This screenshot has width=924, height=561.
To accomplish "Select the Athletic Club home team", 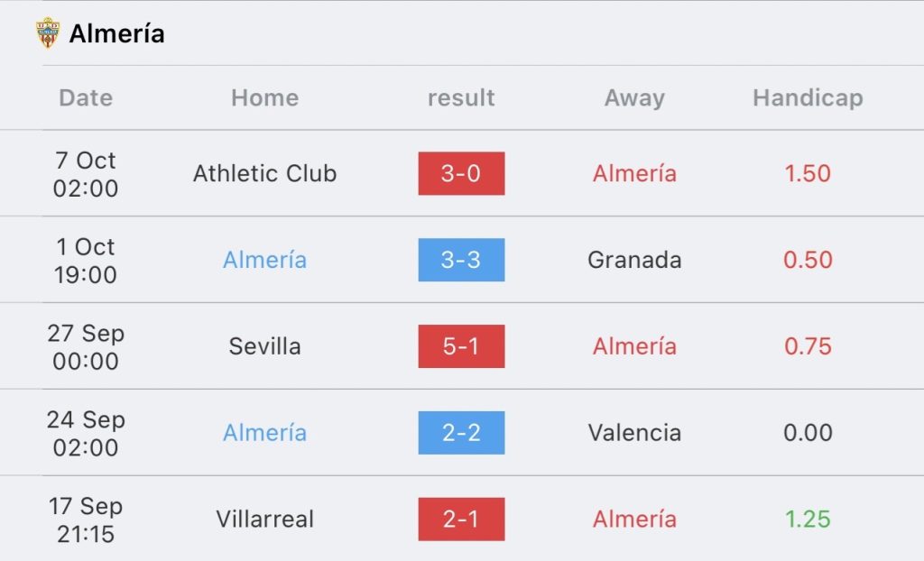I will (264, 173).
